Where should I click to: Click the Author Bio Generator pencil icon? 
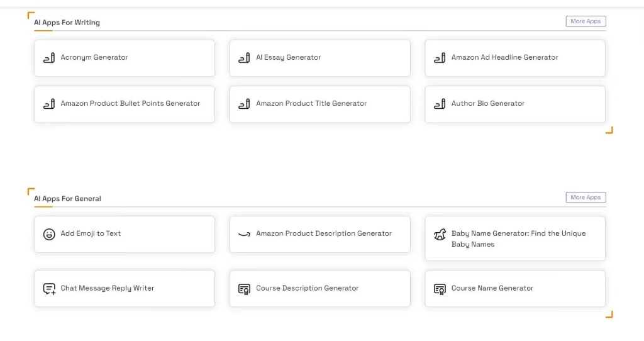click(x=440, y=104)
